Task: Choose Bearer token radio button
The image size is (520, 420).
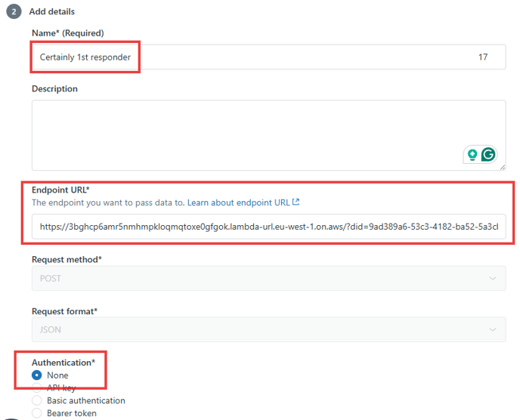Action: coord(37,413)
